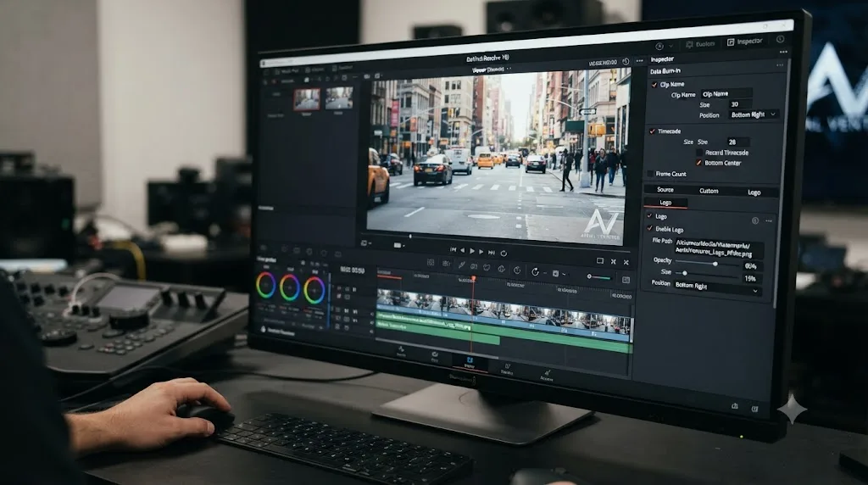
Task: Click the logo size percentage value
Action: 751,278
